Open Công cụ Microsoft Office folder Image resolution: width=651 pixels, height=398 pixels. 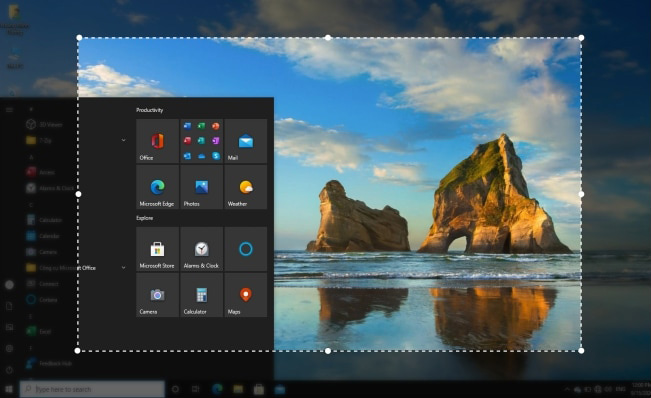click(x=61, y=268)
